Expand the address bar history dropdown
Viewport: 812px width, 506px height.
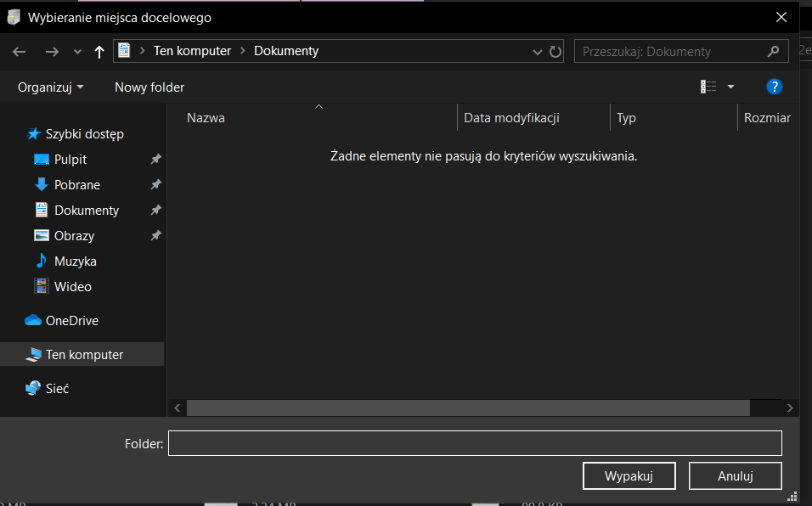(x=538, y=51)
